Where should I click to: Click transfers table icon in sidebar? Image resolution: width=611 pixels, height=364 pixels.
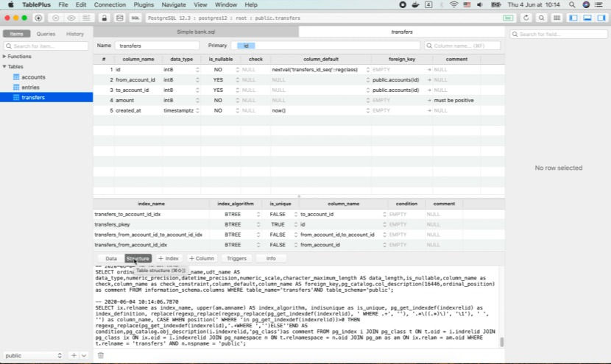pos(16,97)
